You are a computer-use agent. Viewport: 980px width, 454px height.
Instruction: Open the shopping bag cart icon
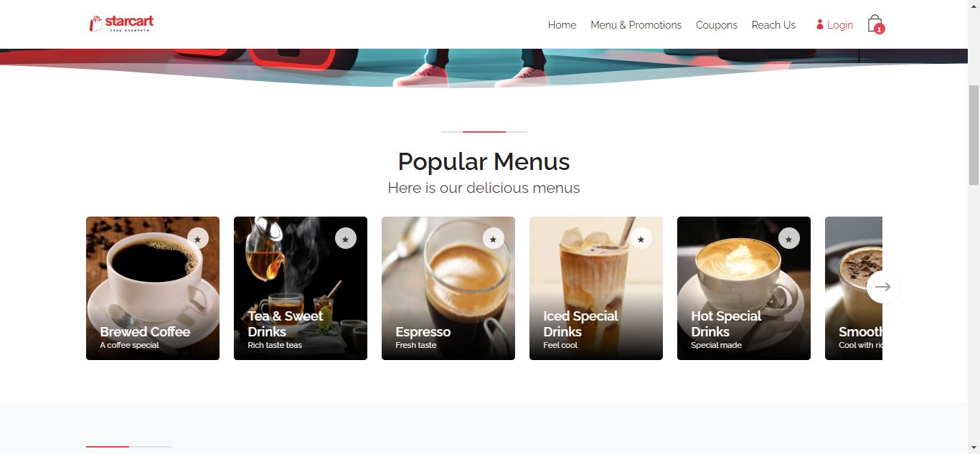point(875,24)
